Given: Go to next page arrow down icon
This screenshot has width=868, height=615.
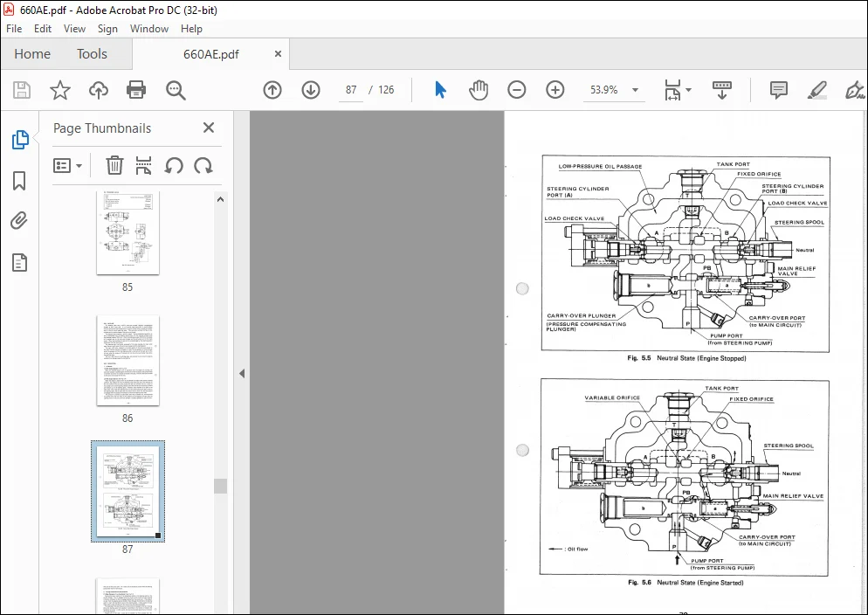Looking at the screenshot, I should [x=311, y=90].
